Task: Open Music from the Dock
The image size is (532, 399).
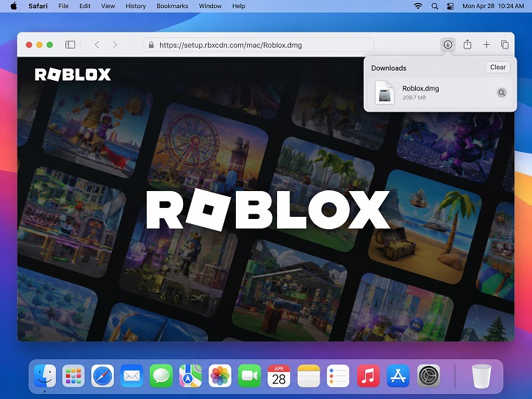Action: pos(368,375)
